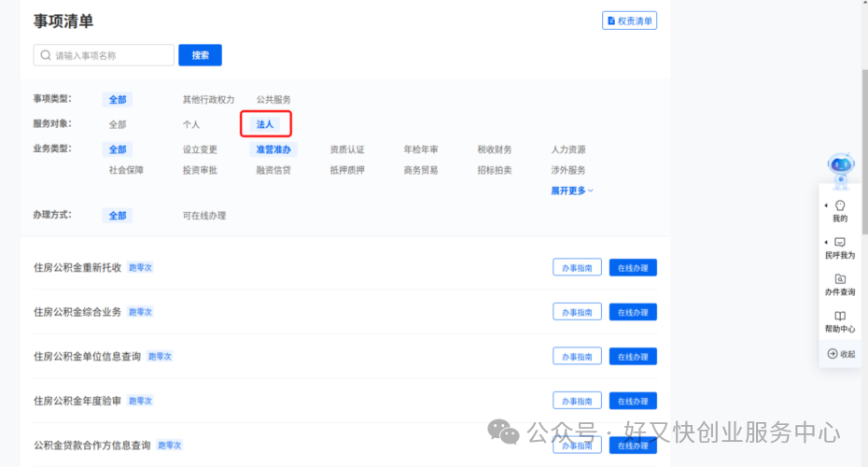Open the 住房公积金综合业务 item title
868x467 pixels.
tap(77, 312)
